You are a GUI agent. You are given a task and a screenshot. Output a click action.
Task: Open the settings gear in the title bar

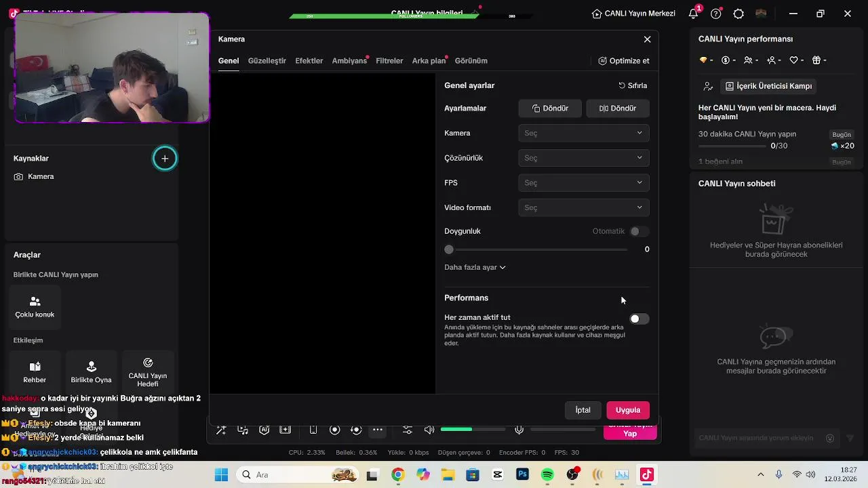(738, 14)
